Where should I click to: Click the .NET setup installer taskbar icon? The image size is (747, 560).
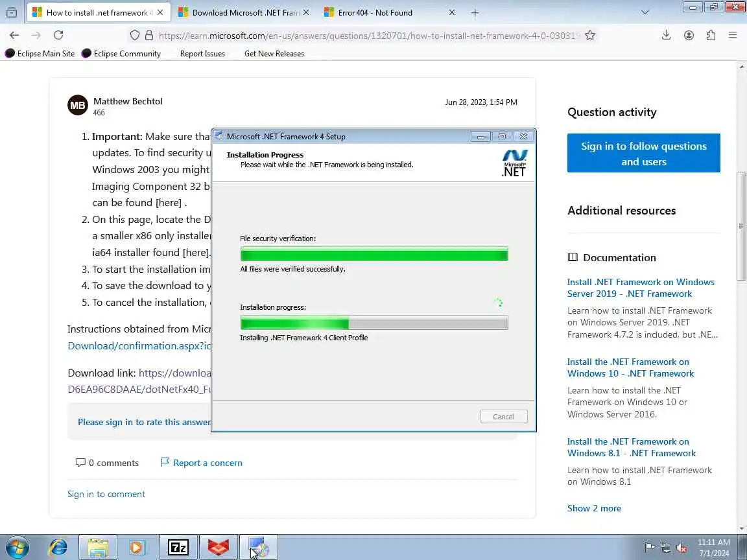(x=258, y=548)
